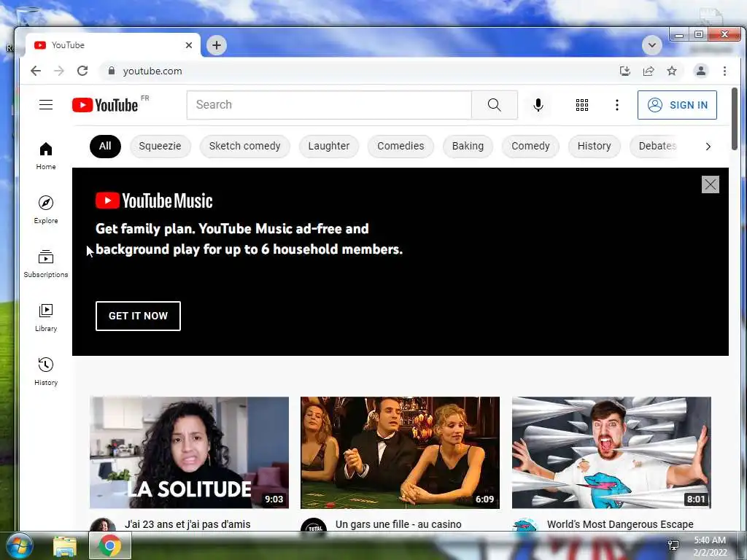Click title "World's Most Dangerous Escape"
747x560 pixels.
pyautogui.click(x=620, y=524)
